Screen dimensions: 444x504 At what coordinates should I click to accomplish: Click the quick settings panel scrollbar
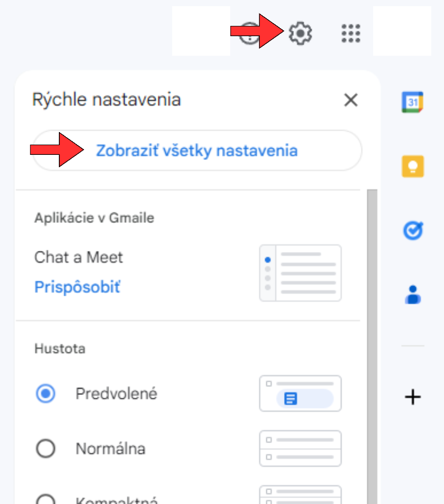tap(372, 346)
